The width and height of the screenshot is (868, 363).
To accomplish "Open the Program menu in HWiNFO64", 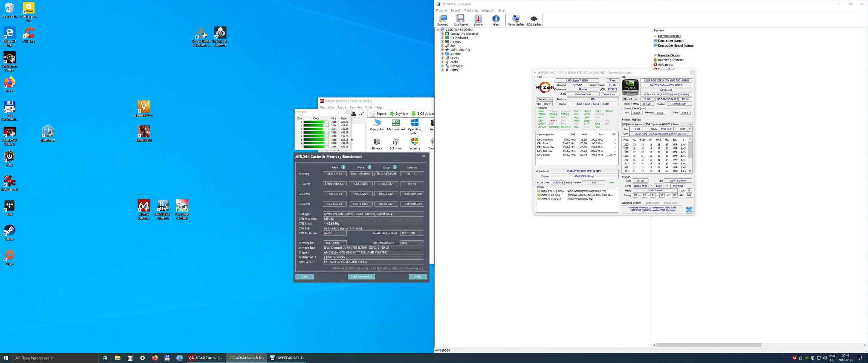I will click(442, 10).
